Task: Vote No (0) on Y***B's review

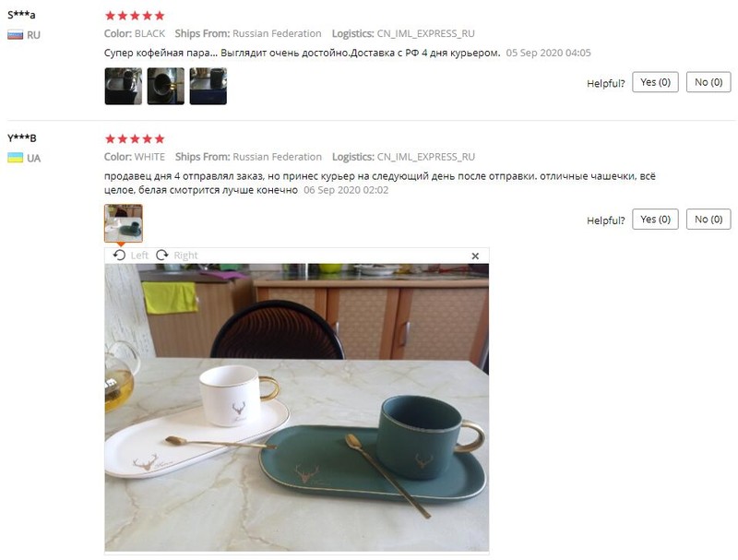Action: [708, 220]
